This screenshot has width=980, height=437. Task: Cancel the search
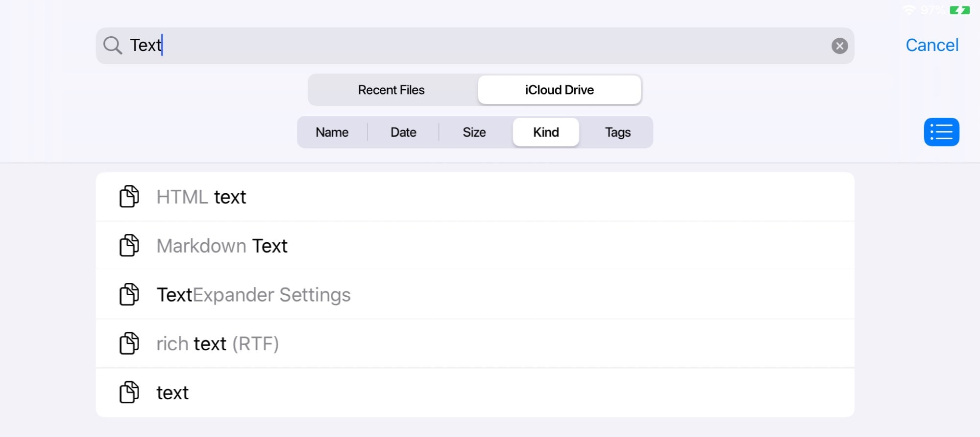point(931,45)
